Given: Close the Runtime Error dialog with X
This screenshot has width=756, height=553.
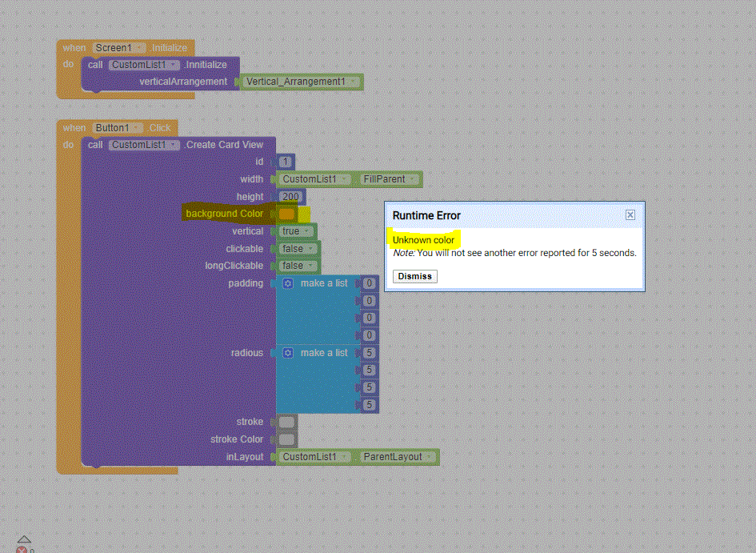Looking at the screenshot, I should pyautogui.click(x=630, y=215).
